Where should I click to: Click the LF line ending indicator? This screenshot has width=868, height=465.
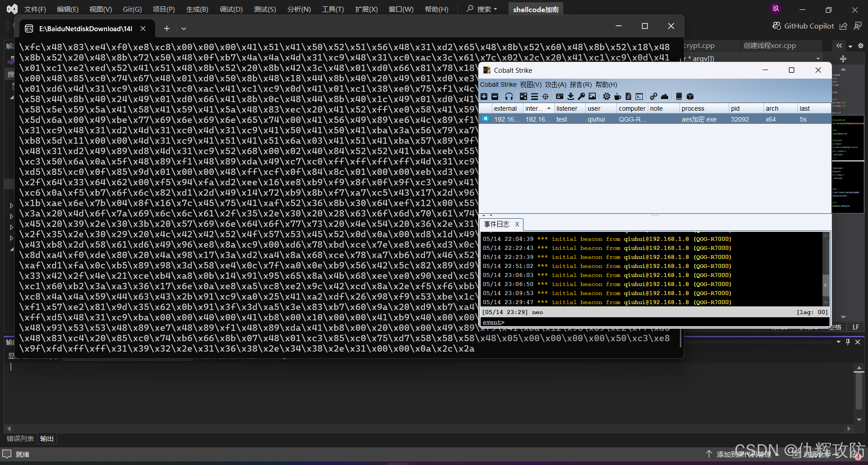click(x=856, y=327)
